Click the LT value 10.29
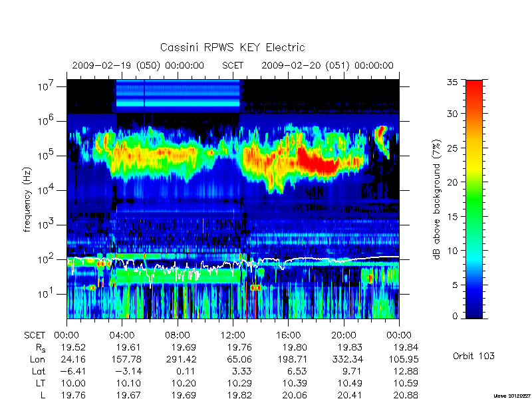Viewport: 532px width, 399px height. coord(239,383)
